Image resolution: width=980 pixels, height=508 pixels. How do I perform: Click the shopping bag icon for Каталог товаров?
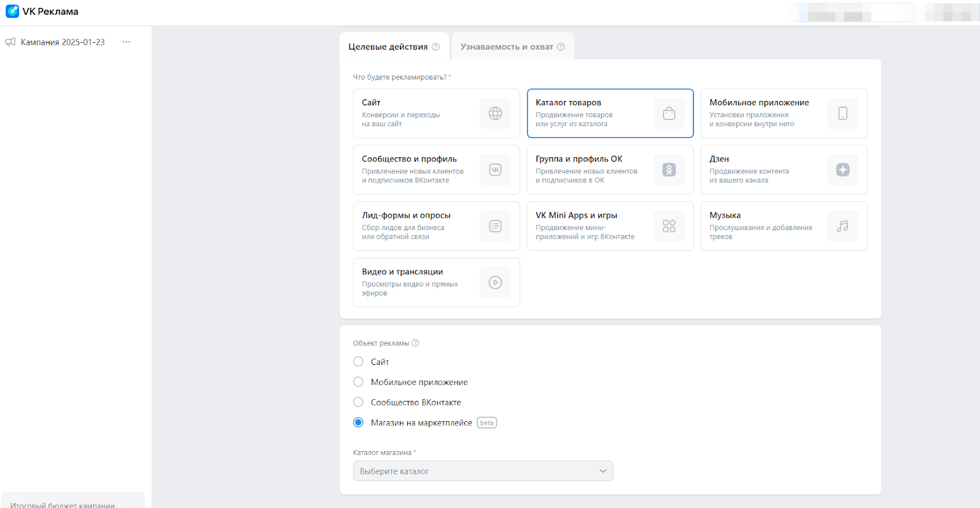point(669,113)
